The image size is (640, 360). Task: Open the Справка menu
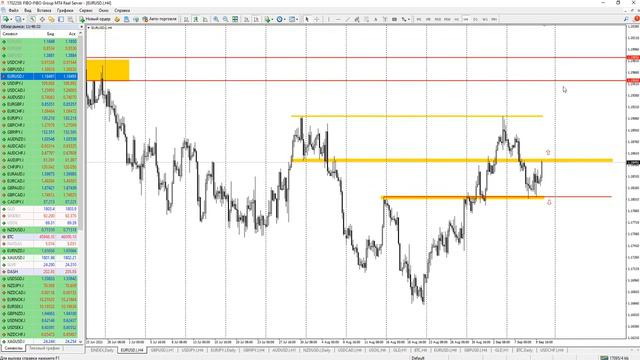[x=122, y=10]
